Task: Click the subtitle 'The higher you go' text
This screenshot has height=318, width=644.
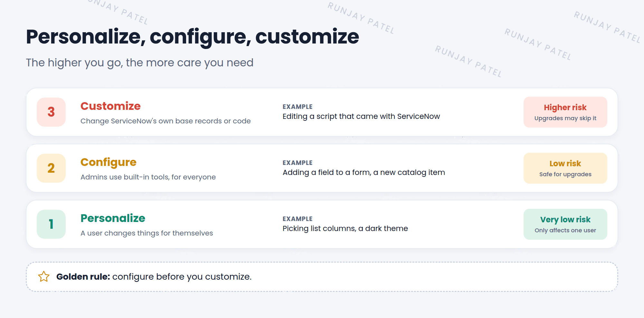Action: [x=140, y=63]
